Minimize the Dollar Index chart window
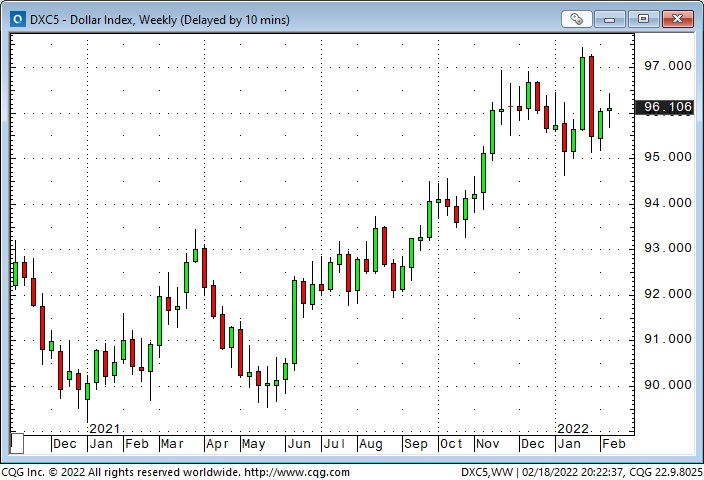This screenshot has height=480, width=704. click(x=609, y=19)
